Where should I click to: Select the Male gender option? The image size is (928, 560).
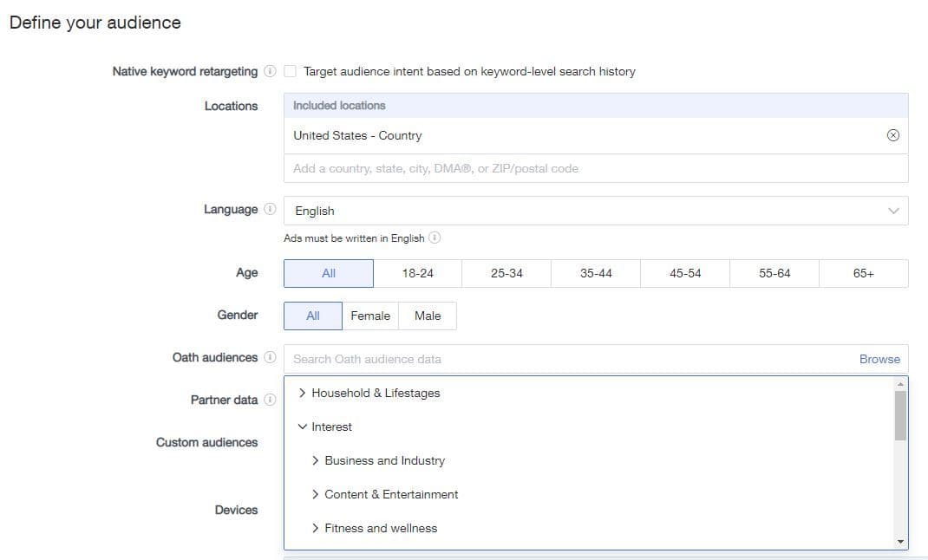pyautogui.click(x=428, y=316)
